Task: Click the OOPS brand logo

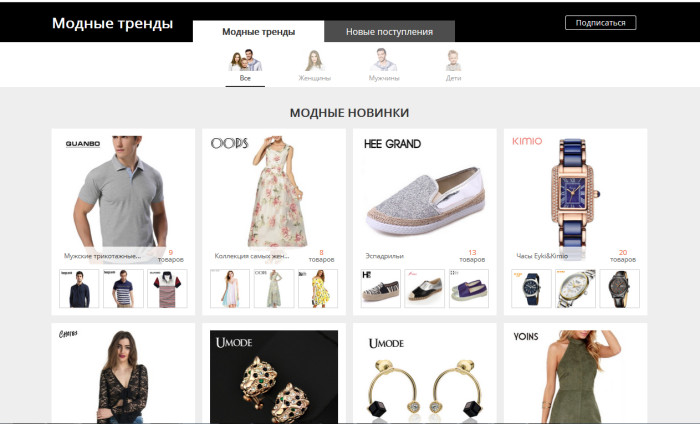Action: click(229, 143)
